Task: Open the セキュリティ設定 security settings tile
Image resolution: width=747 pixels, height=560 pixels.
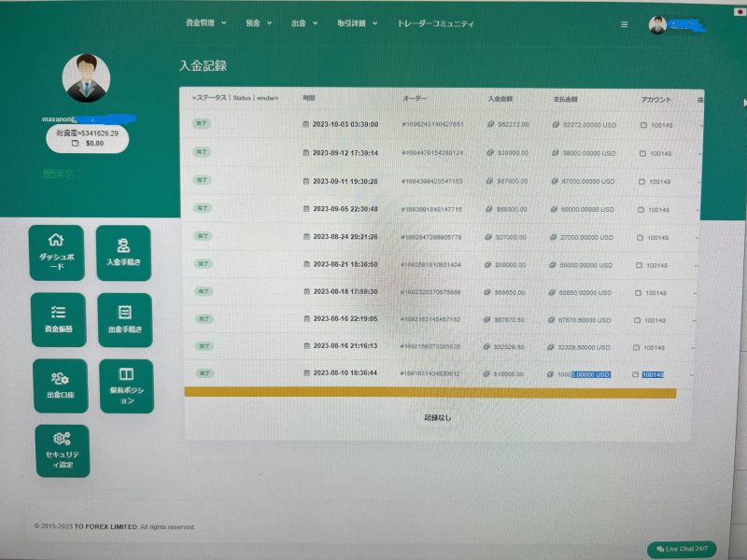Action: (x=63, y=451)
